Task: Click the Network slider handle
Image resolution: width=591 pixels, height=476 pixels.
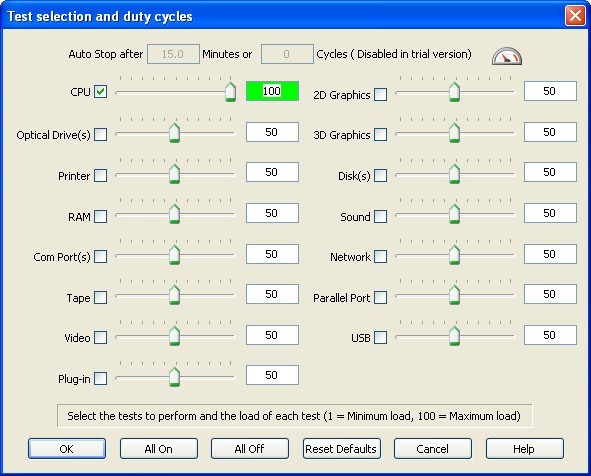Action: pyautogui.click(x=455, y=254)
